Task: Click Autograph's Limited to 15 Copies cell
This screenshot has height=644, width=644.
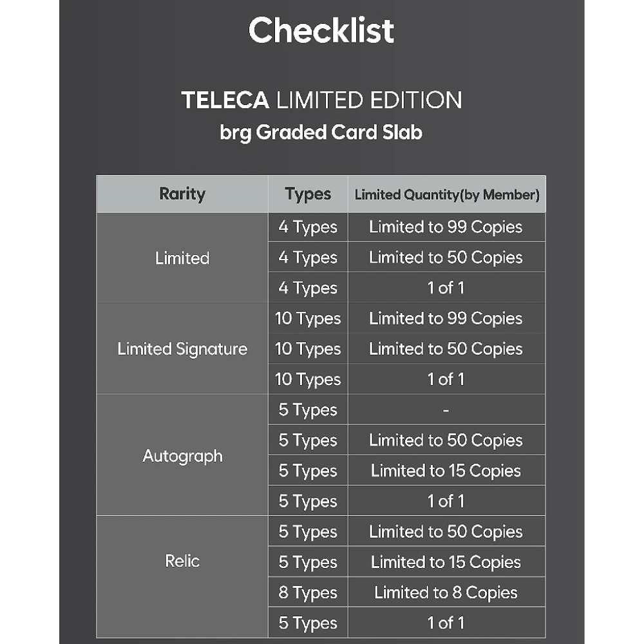Action: [447, 470]
